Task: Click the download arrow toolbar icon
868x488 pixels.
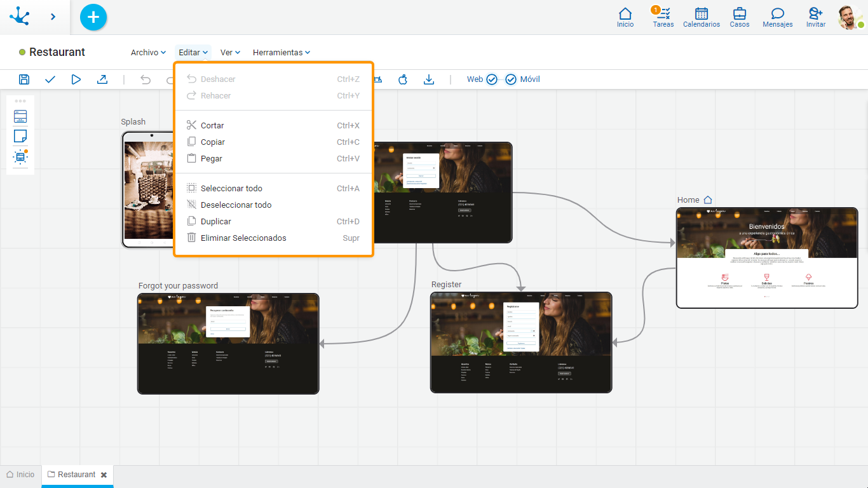Action: pos(429,79)
